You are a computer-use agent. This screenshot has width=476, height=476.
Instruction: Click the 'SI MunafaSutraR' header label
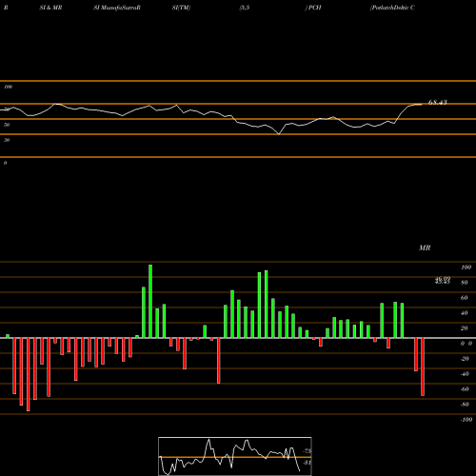coord(117,8)
